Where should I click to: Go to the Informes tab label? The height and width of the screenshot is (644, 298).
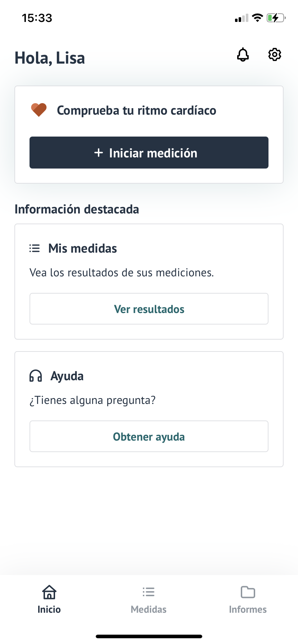[x=248, y=609]
